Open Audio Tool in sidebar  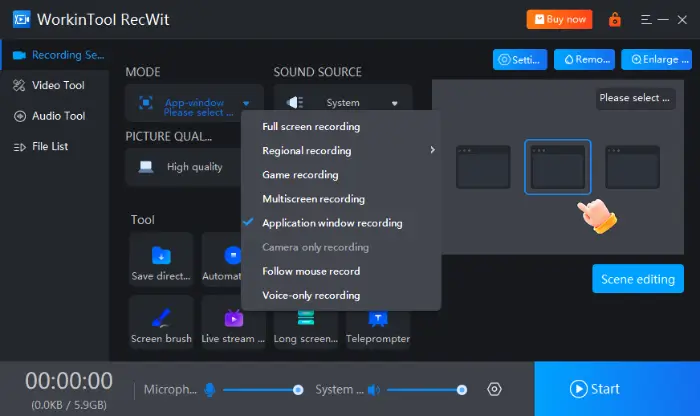tap(54, 116)
